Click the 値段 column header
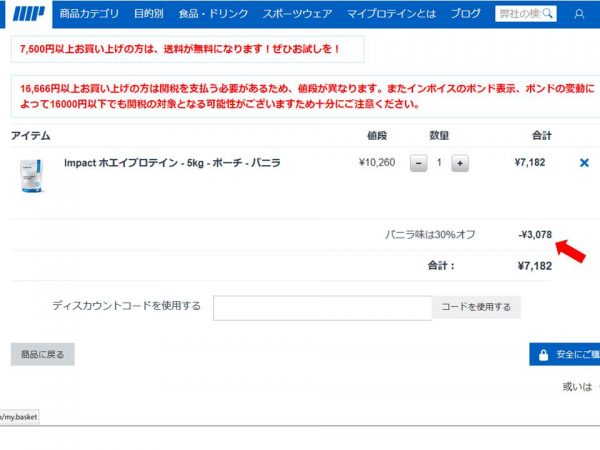The image size is (600, 450). tap(377, 135)
